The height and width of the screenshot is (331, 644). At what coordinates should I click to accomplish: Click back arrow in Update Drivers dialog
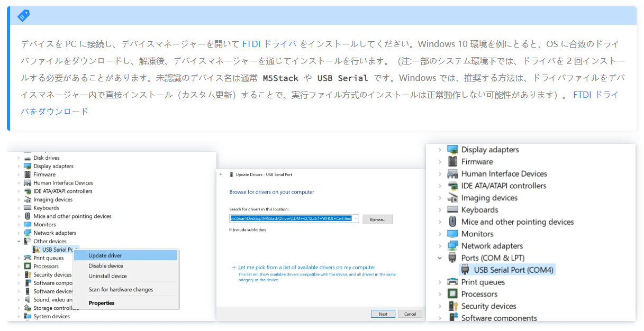[221, 174]
